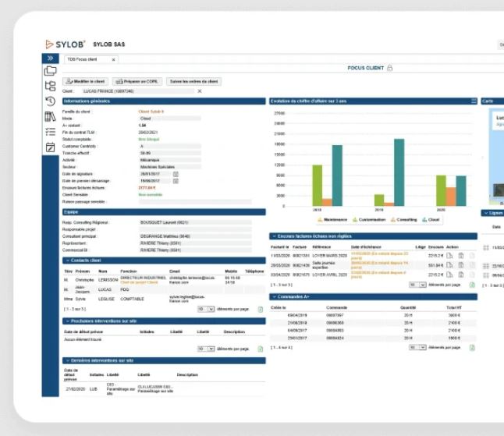Expand the left sidebar with double chevron
The height and width of the screenshot is (436, 504).
50,58
